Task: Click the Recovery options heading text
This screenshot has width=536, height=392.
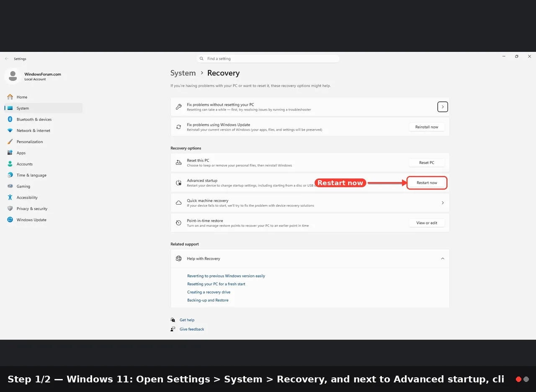Action: coord(186,148)
